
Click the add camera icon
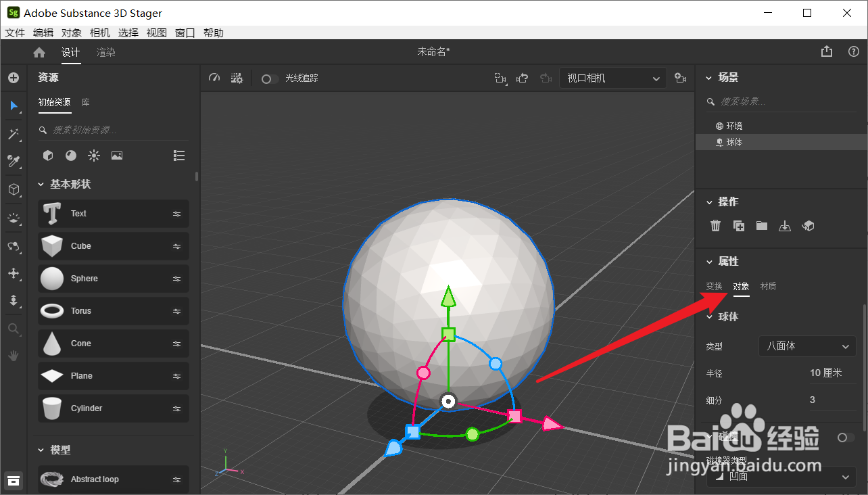click(x=681, y=78)
